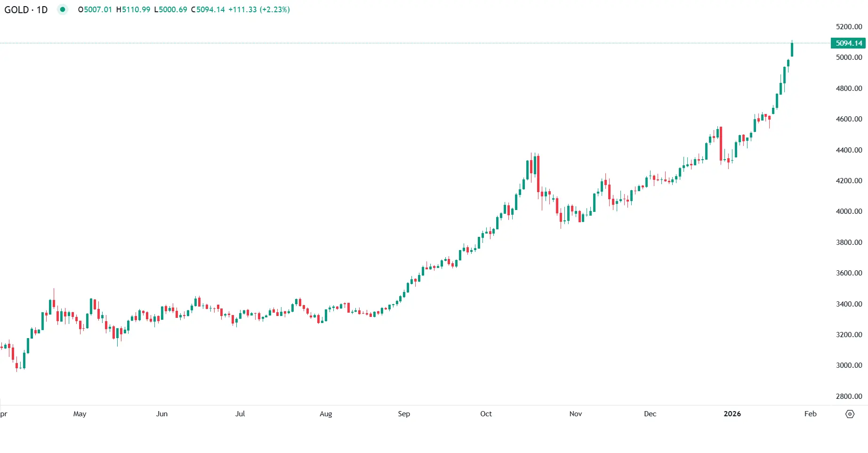The image size is (868, 453).
Task: Click the green 5094.14 current price tag
Action: [x=848, y=43]
